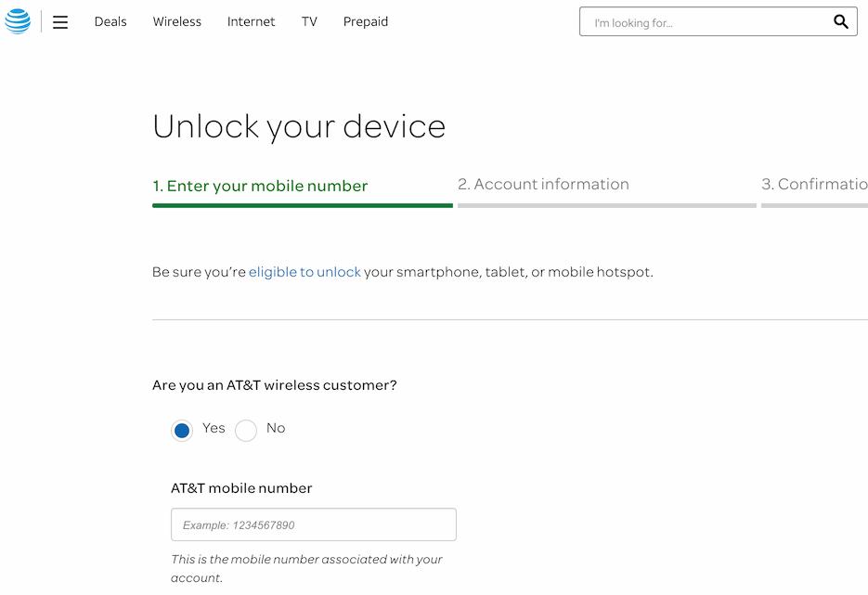Click the AT&T mobile number field
This screenshot has width=868, height=595.
[x=314, y=524]
